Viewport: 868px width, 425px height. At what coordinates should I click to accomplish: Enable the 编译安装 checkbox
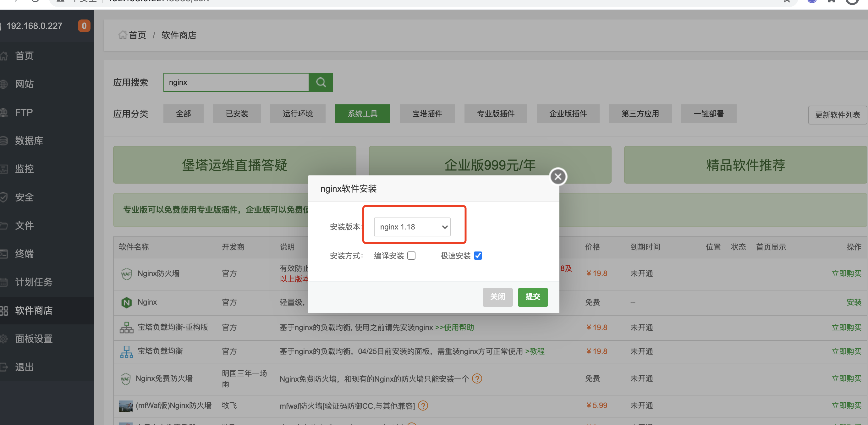[411, 256]
